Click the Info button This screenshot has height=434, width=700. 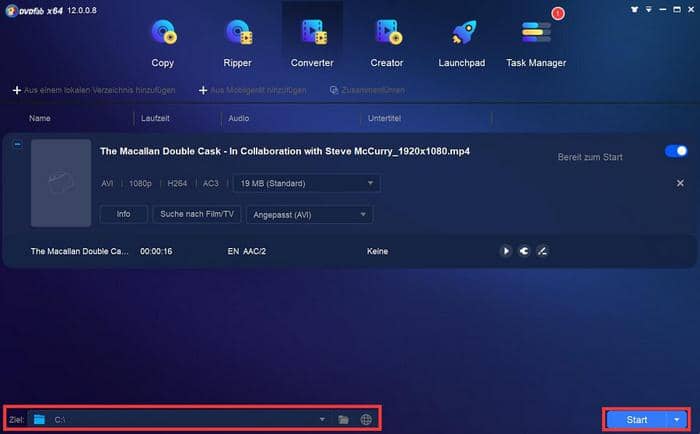124,214
